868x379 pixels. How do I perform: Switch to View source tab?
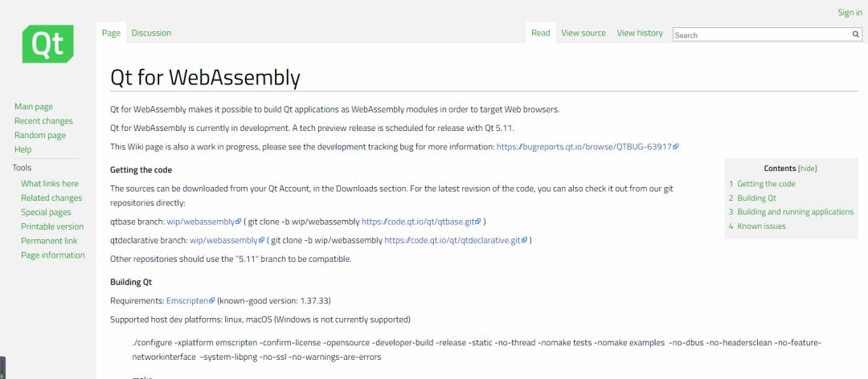(x=583, y=33)
